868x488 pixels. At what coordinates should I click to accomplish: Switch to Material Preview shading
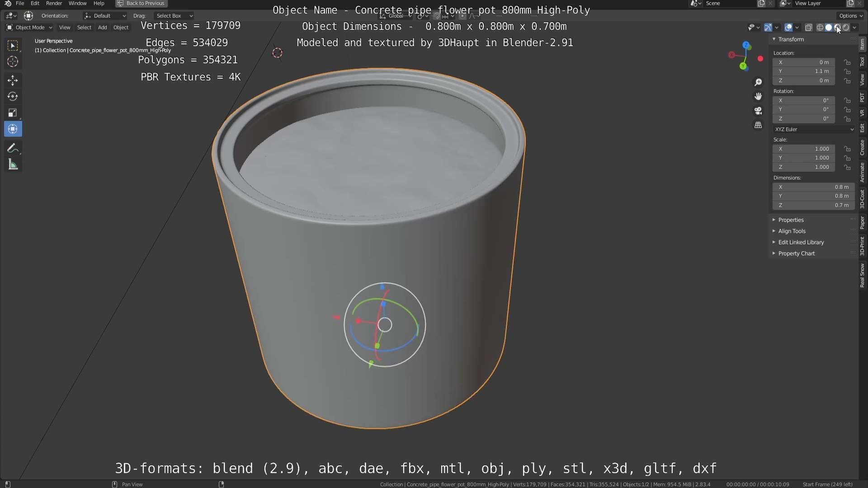pyautogui.click(x=837, y=28)
